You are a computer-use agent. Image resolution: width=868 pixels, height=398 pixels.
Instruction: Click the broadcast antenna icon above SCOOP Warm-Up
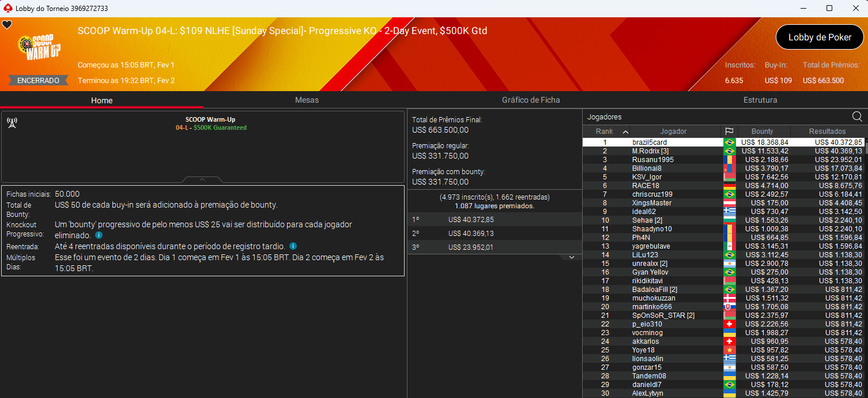point(12,122)
